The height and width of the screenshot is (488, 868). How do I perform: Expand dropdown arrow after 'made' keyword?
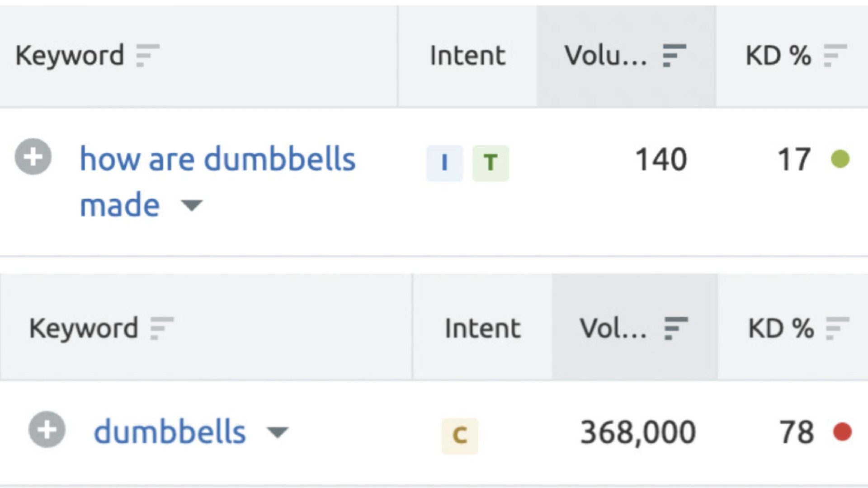pos(192,206)
